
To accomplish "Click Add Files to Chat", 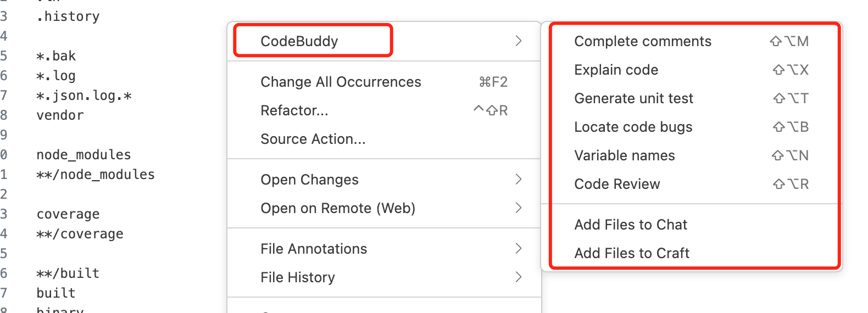I will (x=631, y=225).
